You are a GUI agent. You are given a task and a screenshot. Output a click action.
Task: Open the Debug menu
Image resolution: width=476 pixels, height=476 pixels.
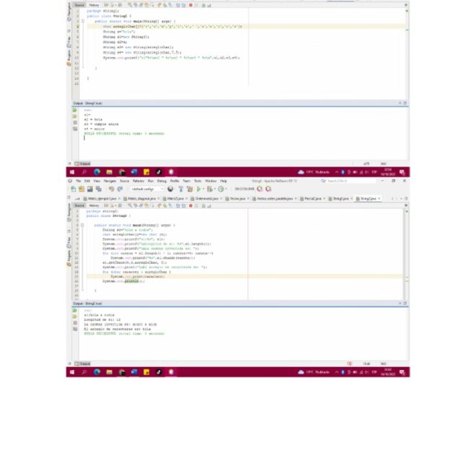tap(162, 181)
